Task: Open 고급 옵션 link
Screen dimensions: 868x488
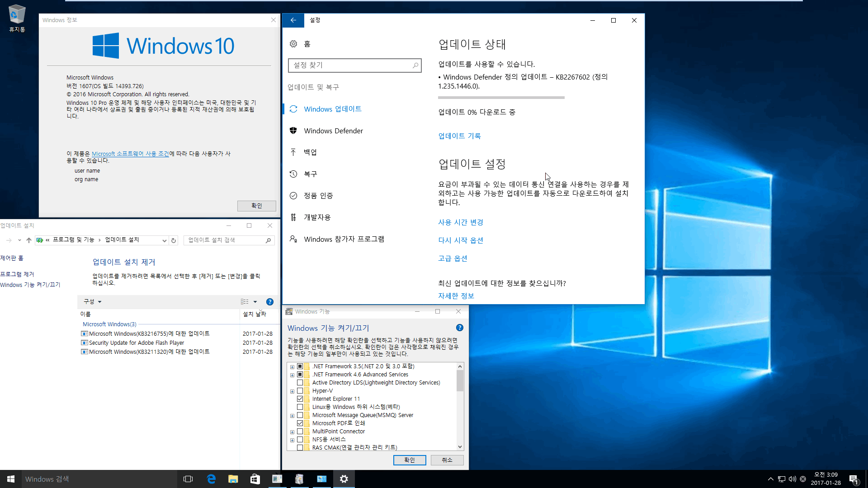Action: tap(453, 258)
